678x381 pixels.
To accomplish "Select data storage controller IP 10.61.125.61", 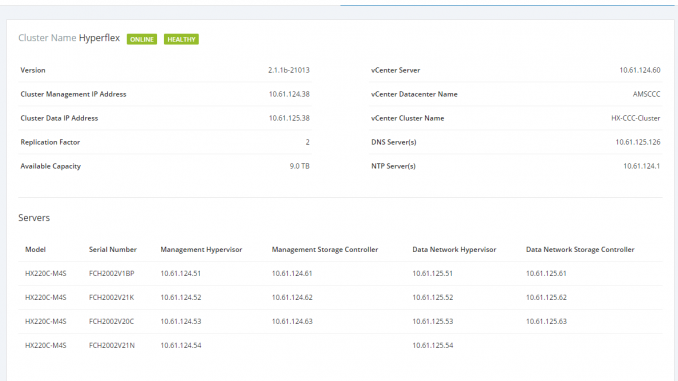I will (x=546, y=274).
